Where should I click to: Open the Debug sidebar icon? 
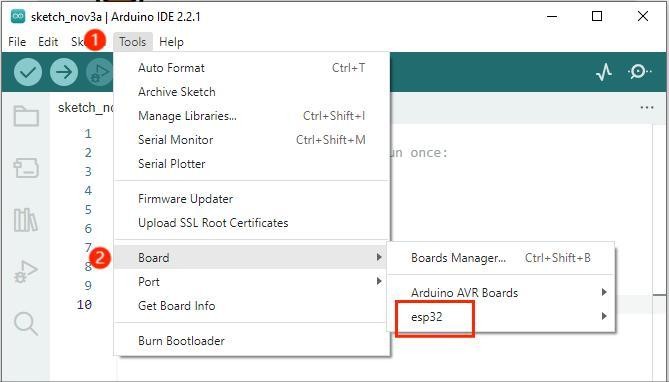(x=26, y=272)
